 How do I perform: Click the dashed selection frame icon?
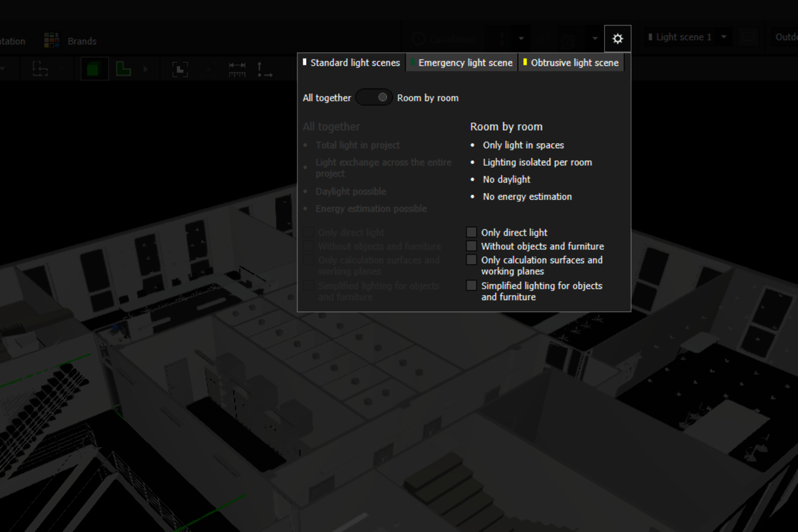click(41, 69)
